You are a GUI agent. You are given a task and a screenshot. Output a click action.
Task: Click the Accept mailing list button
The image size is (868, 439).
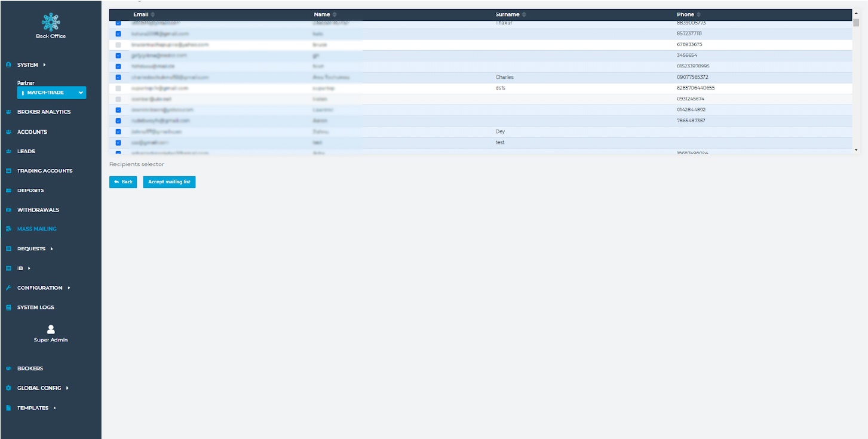(x=169, y=182)
